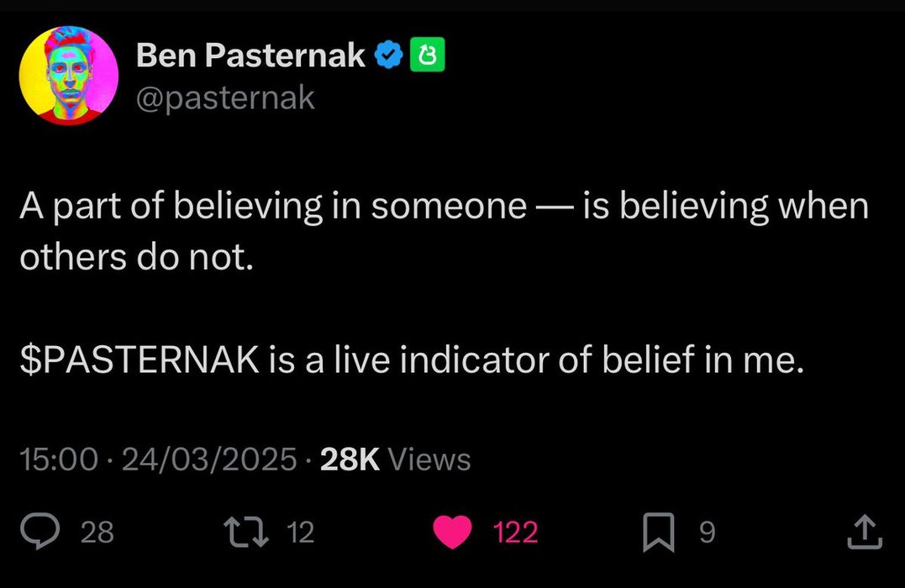Viewport: 905px width, 588px height.
Task: Click the blue verified checkmark badge
Action: (389, 55)
